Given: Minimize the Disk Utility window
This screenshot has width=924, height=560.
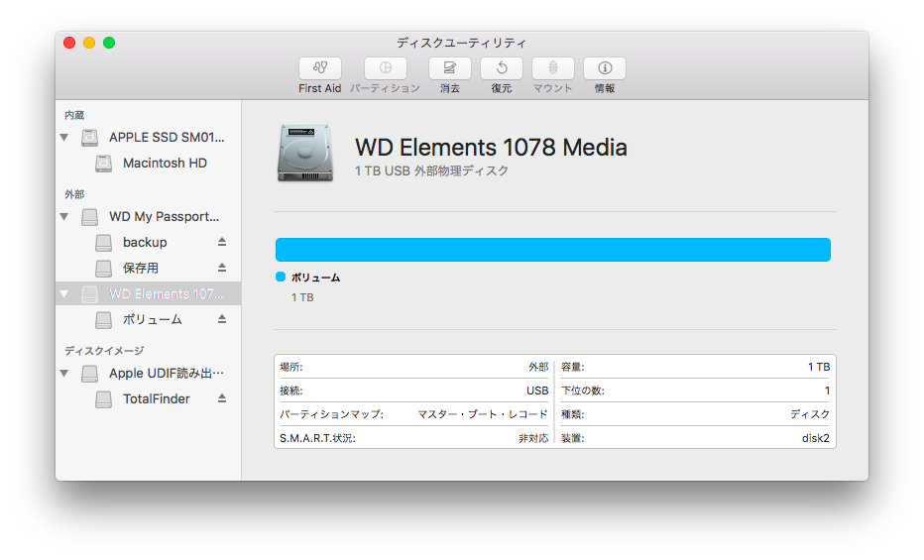Looking at the screenshot, I should (x=89, y=43).
